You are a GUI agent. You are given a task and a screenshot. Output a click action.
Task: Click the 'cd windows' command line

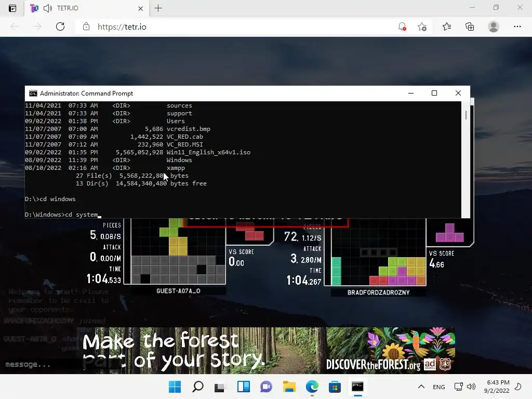pos(50,199)
